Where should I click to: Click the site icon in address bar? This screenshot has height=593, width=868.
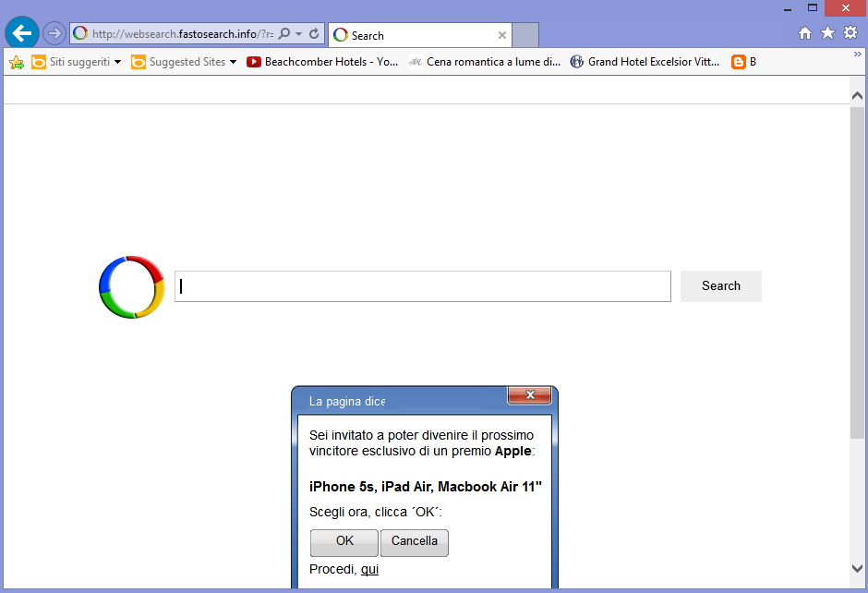point(80,34)
